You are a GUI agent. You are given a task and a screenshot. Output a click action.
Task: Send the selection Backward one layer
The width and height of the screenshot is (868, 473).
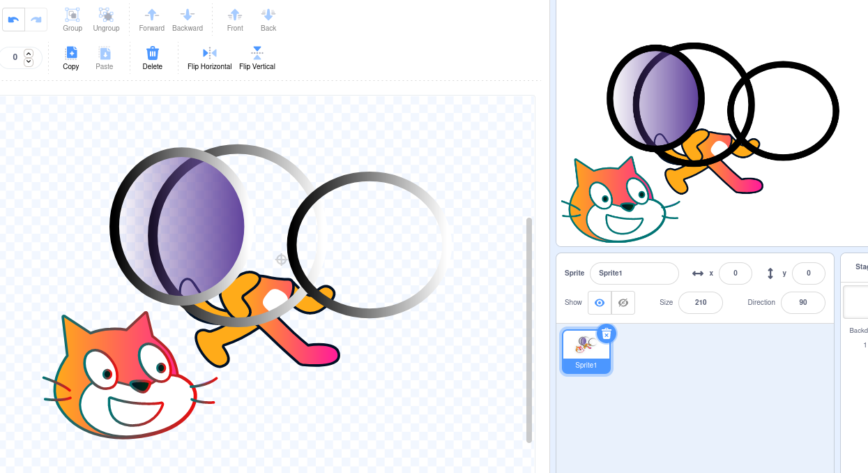(x=188, y=20)
